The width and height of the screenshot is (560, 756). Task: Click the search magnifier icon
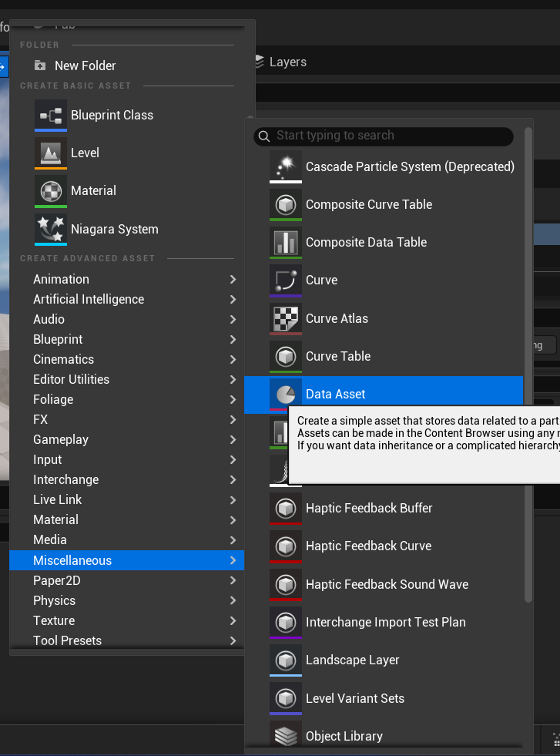[x=264, y=136]
